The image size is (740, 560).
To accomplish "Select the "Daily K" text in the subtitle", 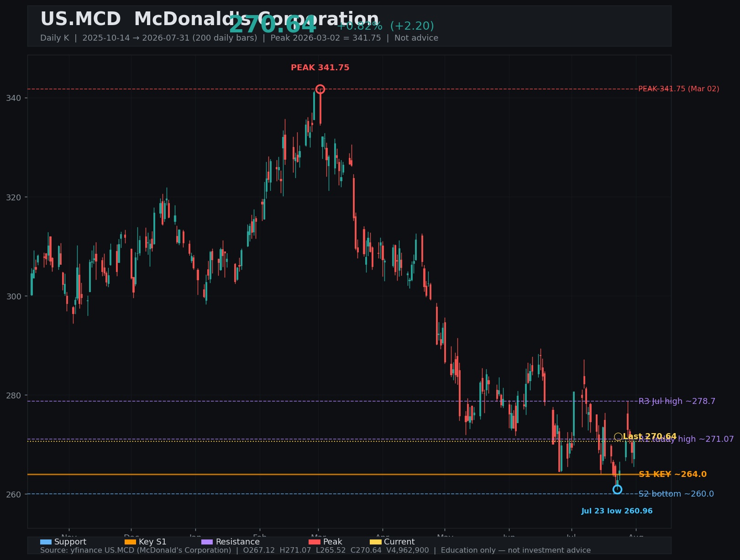I will [54, 38].
